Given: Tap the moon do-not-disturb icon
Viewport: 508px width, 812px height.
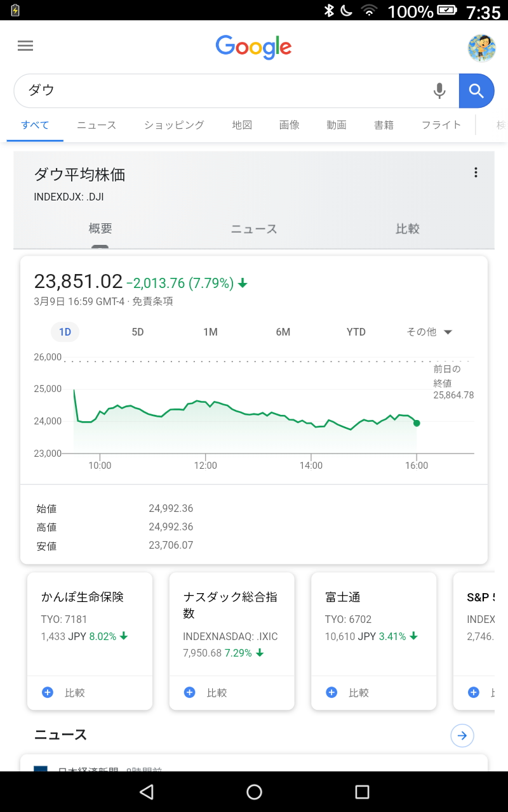Looking at the screenshot, I should click(347, 10).
